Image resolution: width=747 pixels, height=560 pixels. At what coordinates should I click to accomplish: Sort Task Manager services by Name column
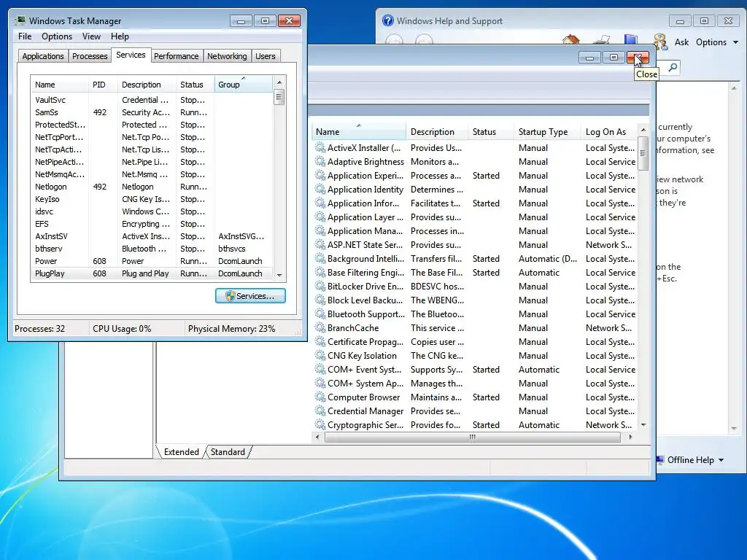pyautogui.click(x=60, y=85)
